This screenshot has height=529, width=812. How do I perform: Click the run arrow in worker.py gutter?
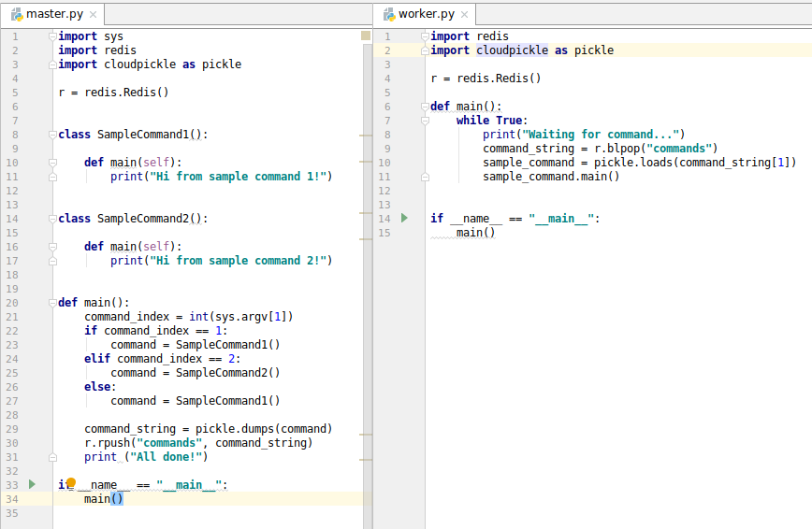click(x=404, y=218)
